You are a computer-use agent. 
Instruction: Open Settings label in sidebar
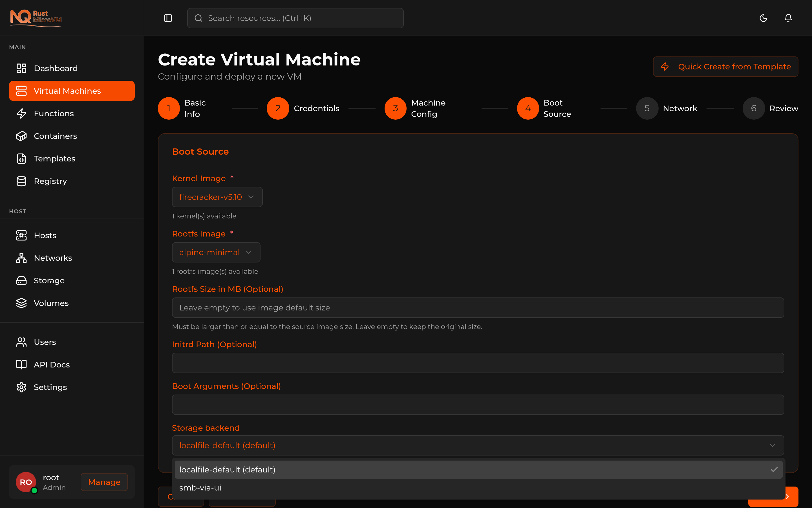(x=50, y=387)
